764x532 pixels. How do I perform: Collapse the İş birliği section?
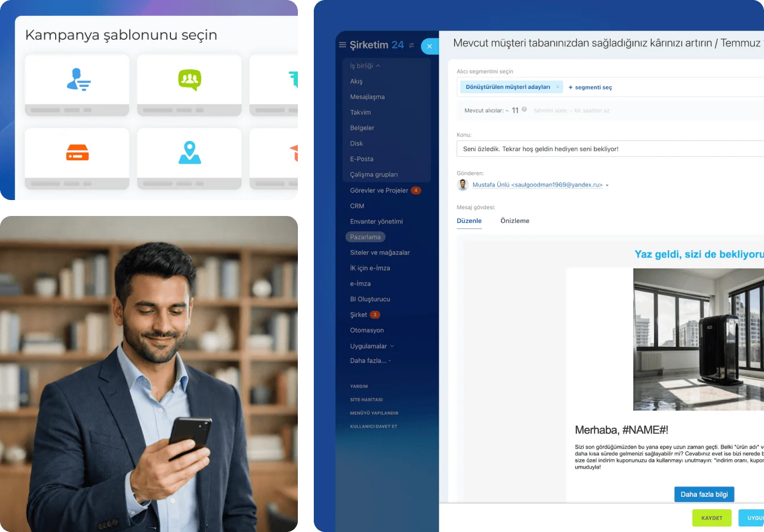pyautogui.click(x=378, y=66)
